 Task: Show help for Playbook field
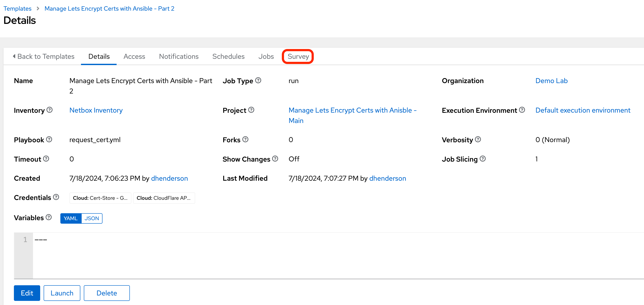49,139
